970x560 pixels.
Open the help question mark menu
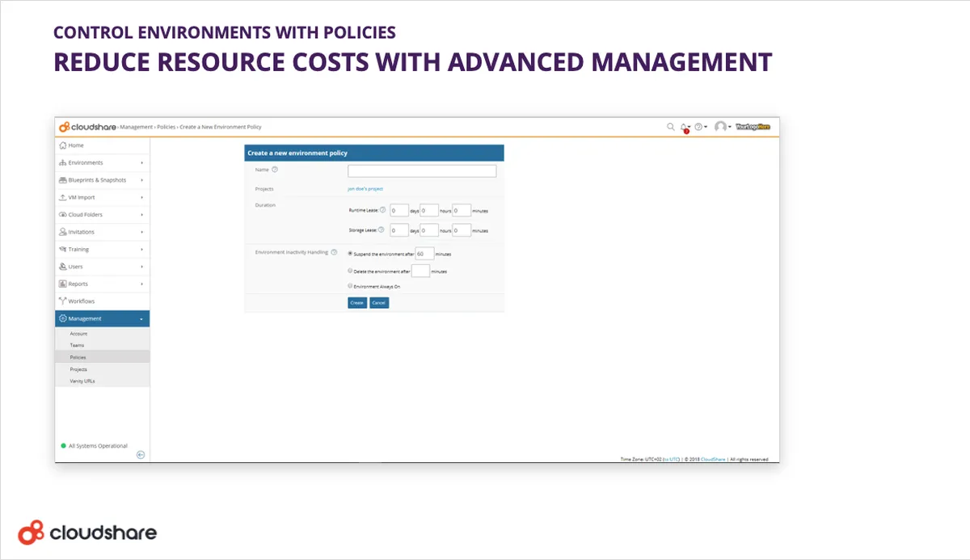pyautogui.click(x=698, y=127)
